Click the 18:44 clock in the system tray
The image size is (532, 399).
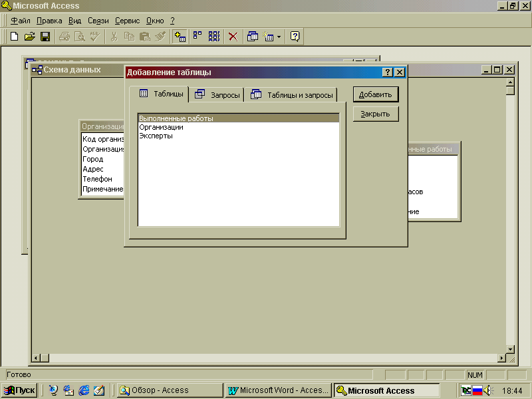pos(512,390)
